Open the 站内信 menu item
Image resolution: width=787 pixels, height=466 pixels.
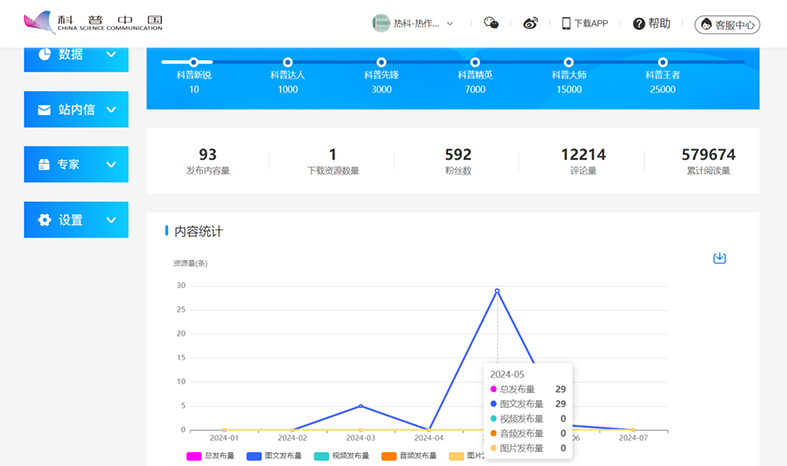click(x=76, y=110)
